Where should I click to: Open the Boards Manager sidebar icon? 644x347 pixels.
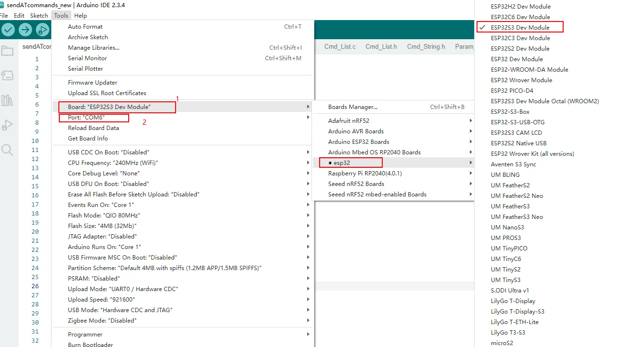pos(7,76)
